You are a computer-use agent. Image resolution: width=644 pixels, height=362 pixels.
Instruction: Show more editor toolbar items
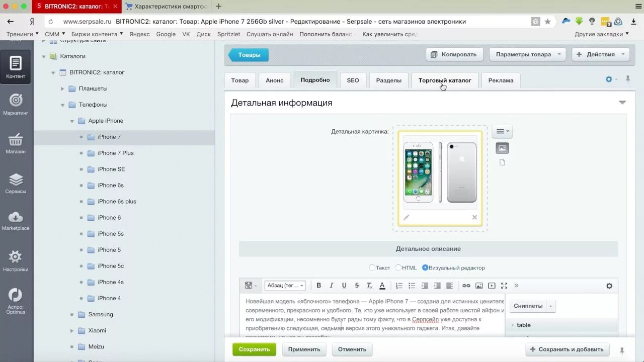516,286
